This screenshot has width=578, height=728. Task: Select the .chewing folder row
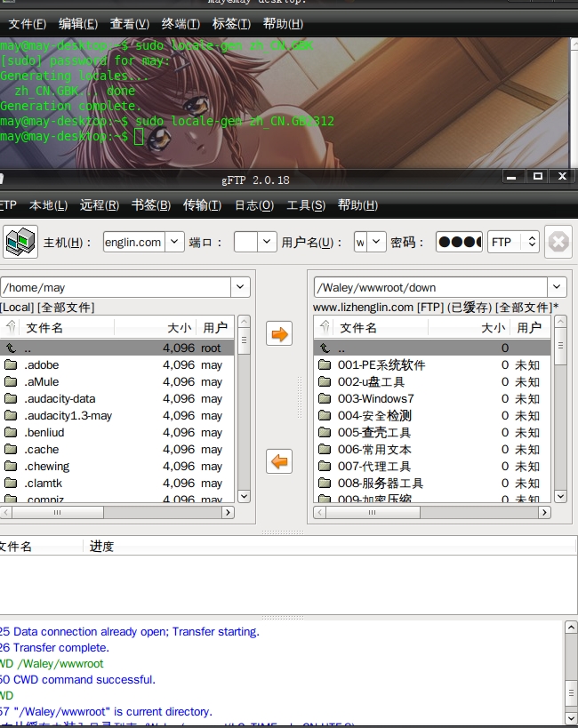(x=117, y=466)
